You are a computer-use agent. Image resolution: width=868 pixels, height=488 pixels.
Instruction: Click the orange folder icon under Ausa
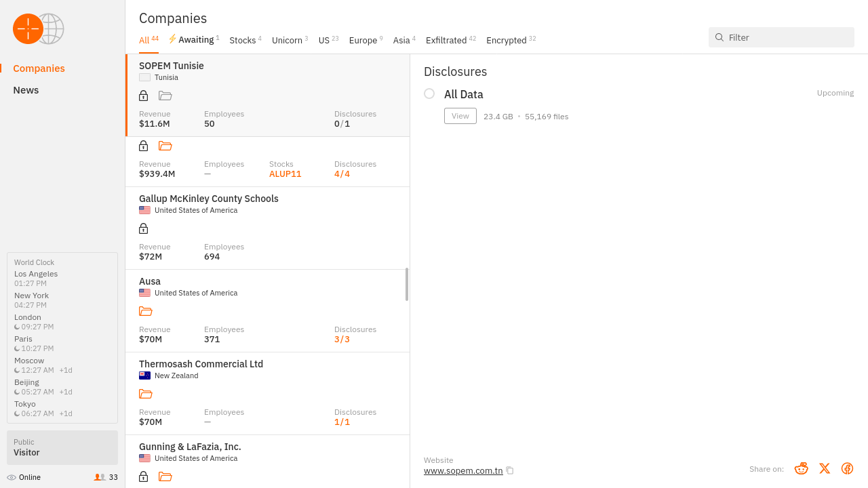click(x=146, y=311)
